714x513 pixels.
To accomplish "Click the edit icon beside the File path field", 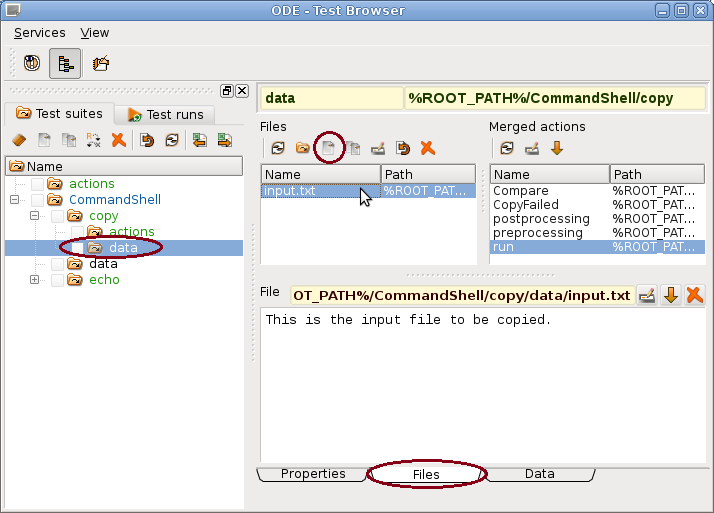I will click(647, 295).
